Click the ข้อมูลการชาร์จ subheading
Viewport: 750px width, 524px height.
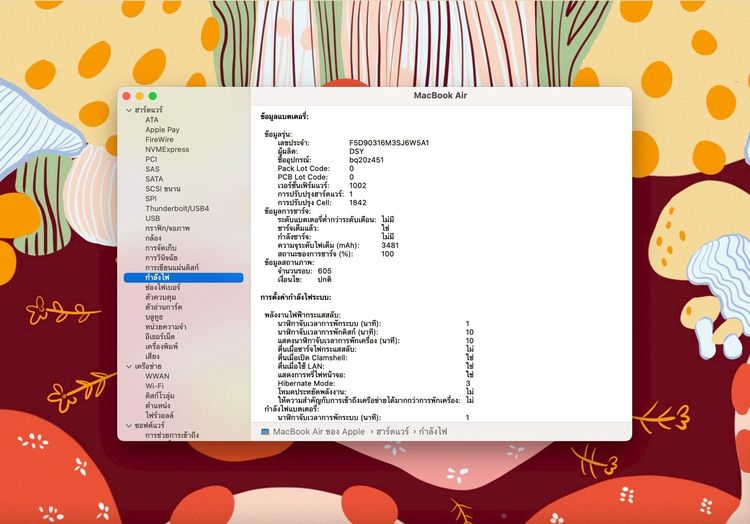coord(287,211)
